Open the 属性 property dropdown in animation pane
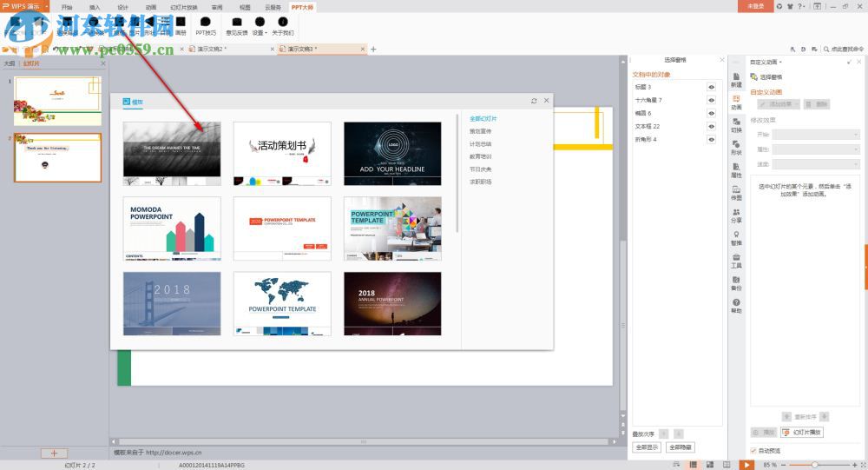This screenshot has height=470, width=868. pyautogui.click(x=815, y=149)
